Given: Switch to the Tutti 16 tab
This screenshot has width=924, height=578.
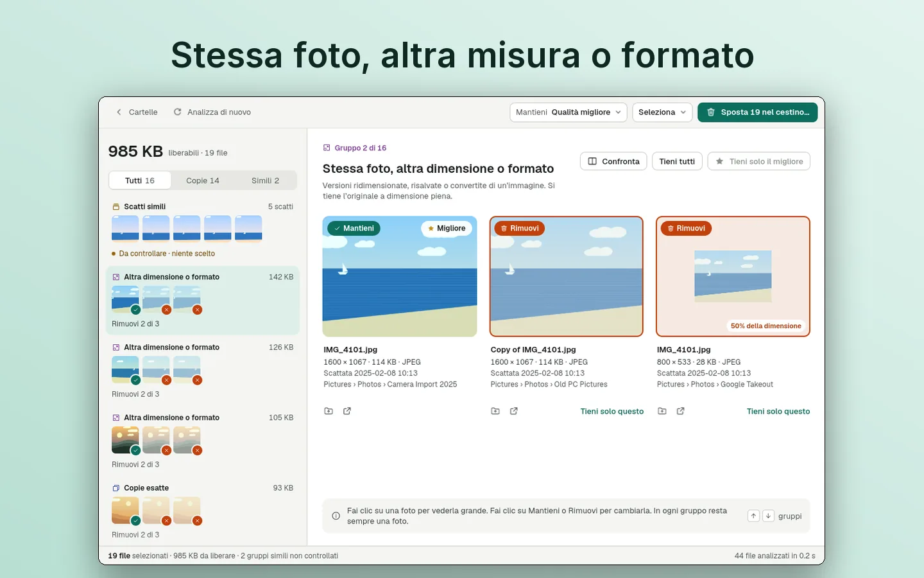Looking at the screenshot, I should (140, 180).
